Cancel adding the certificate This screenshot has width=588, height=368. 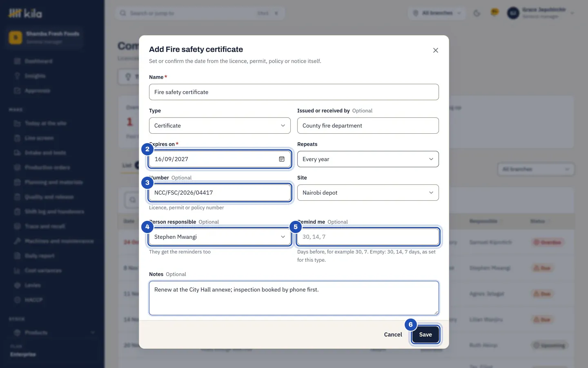393,334
